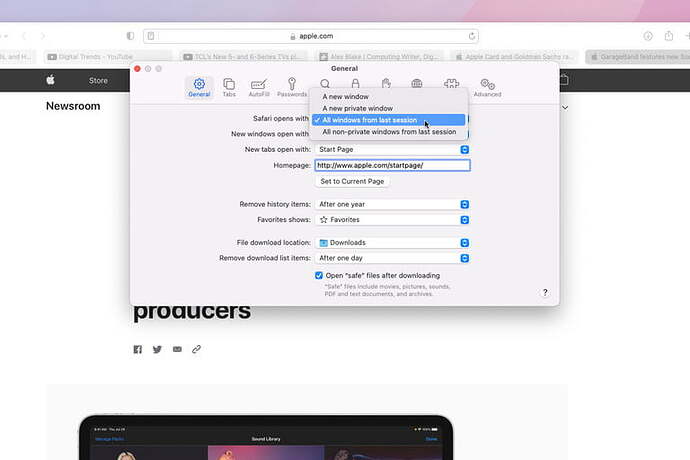Toggle Open "safe" files after downloading checkbox

click(x=319, y=276)
